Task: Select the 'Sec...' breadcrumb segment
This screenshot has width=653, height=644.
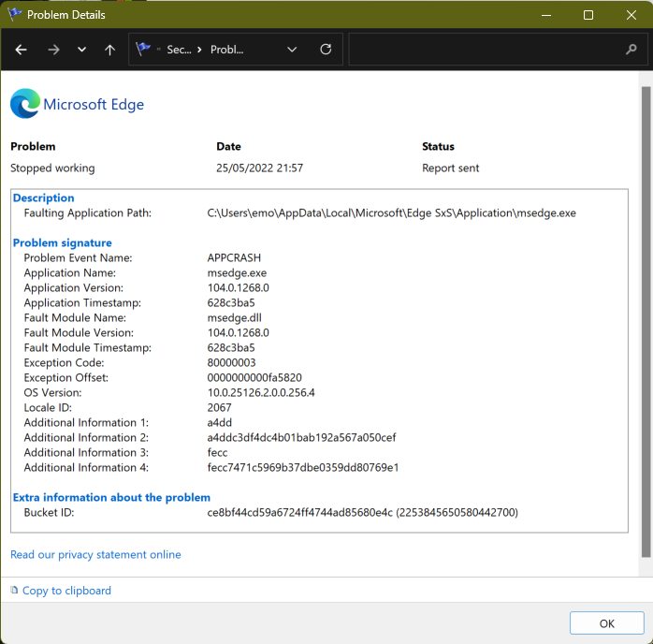Action: (179, 50)
